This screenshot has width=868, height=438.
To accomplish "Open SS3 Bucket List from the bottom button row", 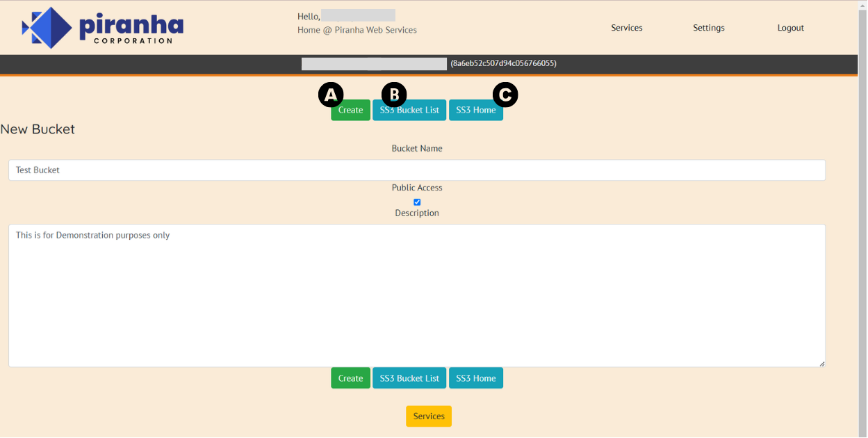I will pos(409,378).
